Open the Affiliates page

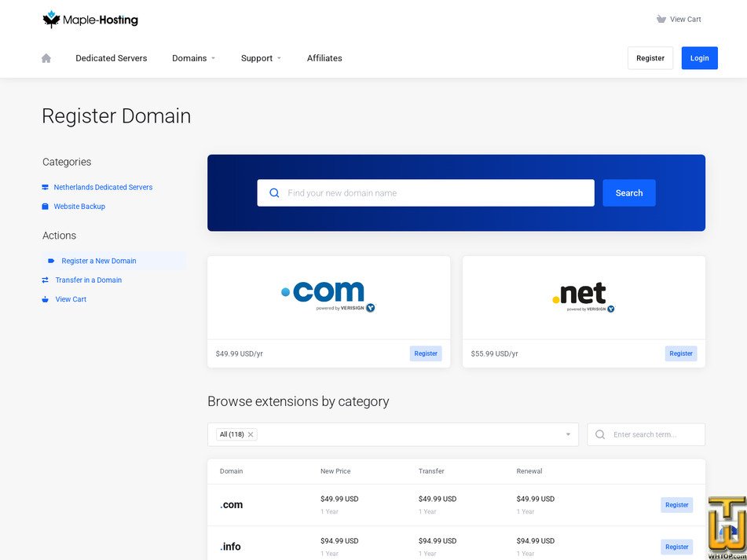click(324, 58)
